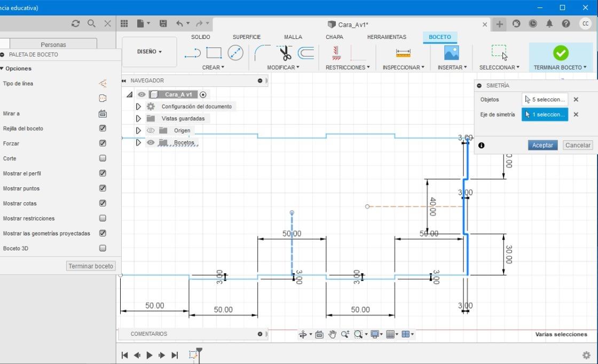The height and width of the screenshot is (364, 598).
Task: Search in the data panel
Action: point(91,23)
